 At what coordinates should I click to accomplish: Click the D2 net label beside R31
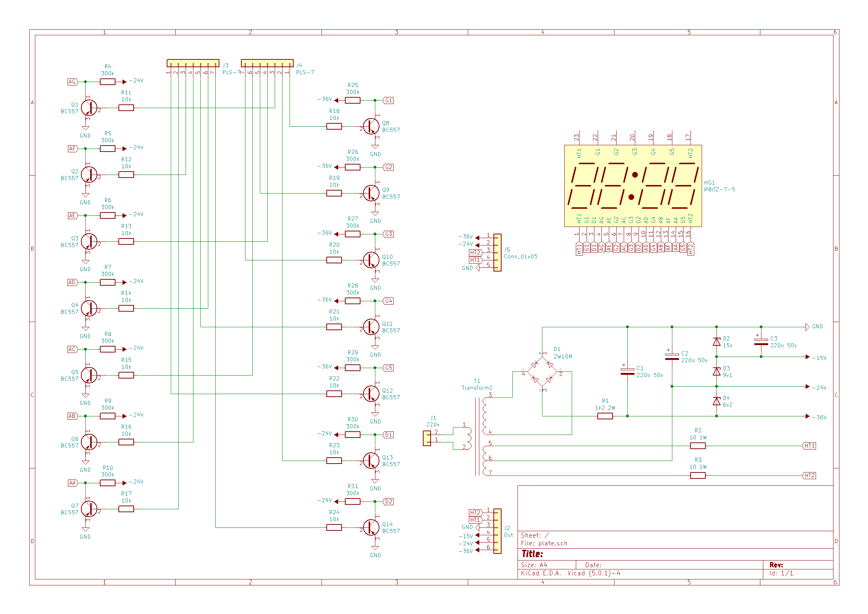[388, 502]
